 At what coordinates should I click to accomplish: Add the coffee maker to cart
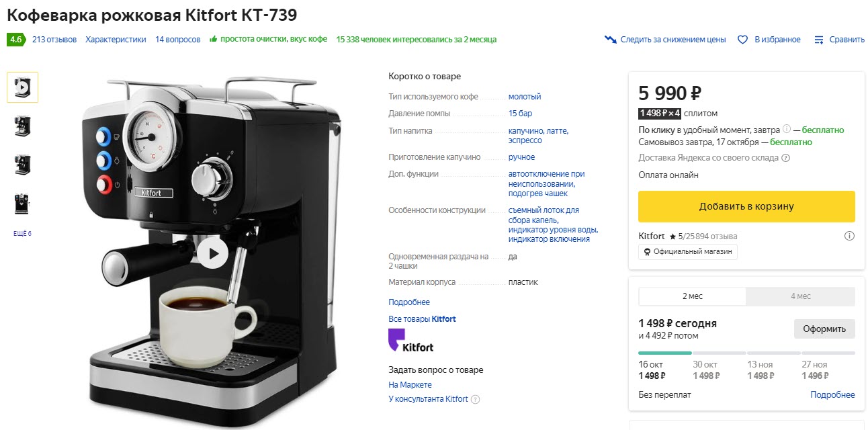(746, 206)
